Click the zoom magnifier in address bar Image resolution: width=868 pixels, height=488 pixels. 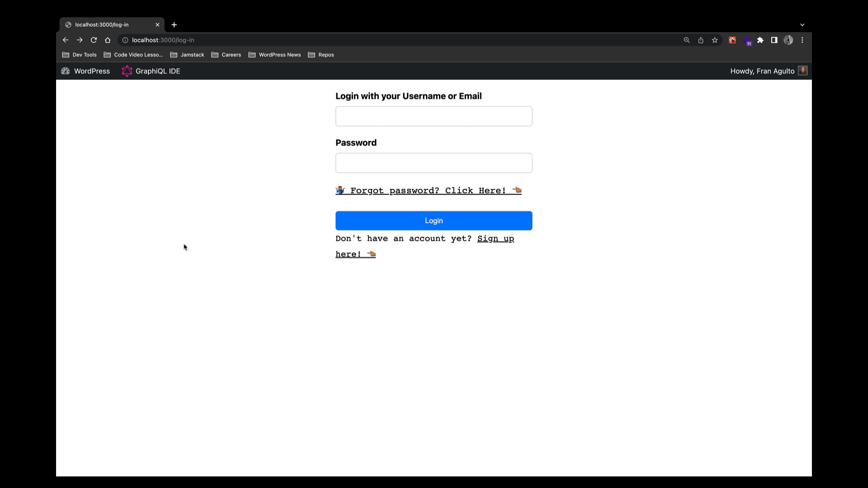pyautogui.click(x=687, y=40)
